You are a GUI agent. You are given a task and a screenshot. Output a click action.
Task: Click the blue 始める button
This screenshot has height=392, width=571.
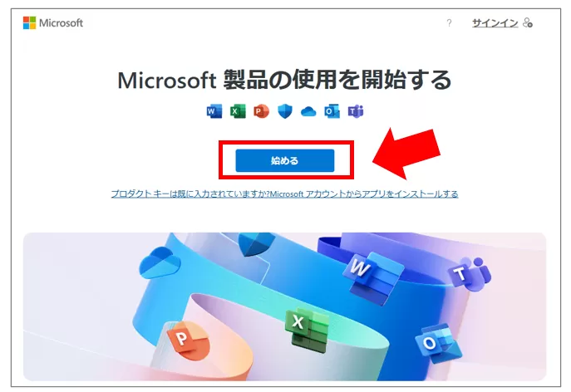(285, 160)
